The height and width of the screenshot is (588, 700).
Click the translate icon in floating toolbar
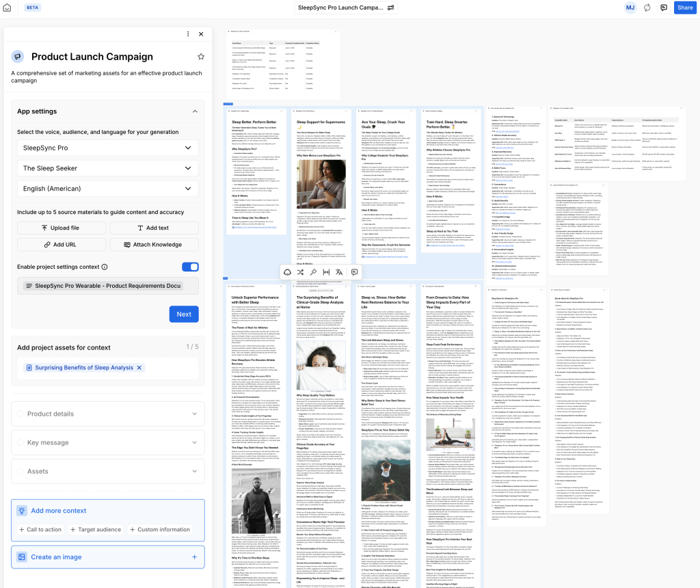(340, 272)
